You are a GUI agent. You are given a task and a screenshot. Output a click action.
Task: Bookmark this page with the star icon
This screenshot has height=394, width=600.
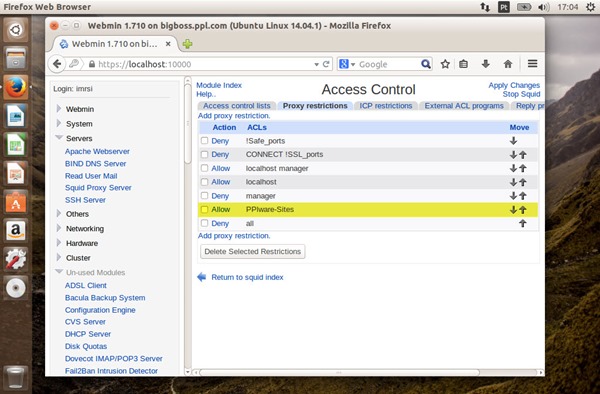(445, 64)
